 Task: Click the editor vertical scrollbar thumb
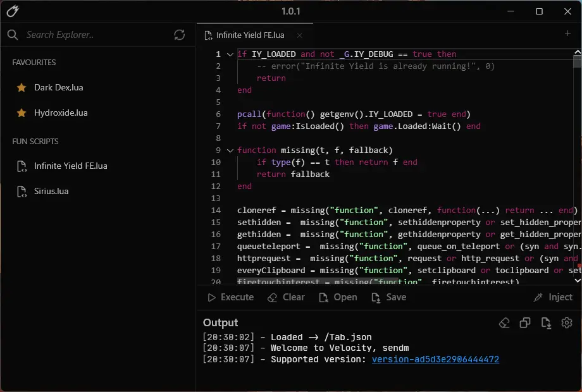[x=577, y=61]
